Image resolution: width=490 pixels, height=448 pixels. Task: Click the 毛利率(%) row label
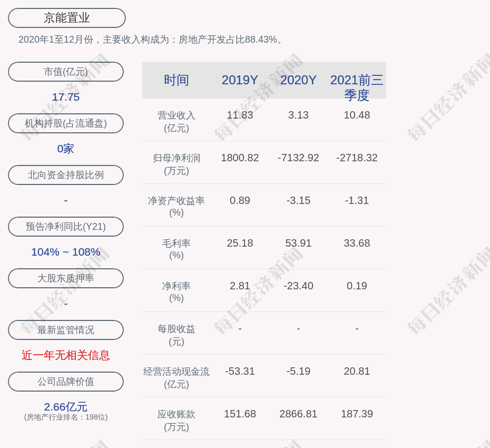point(177,249)
